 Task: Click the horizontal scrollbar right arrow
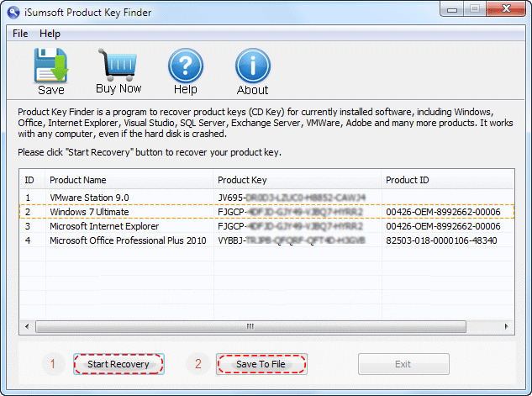[x=506, y=326]
